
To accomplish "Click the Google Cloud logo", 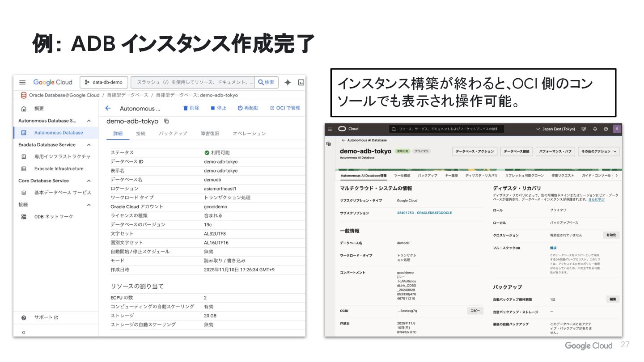I will [53, 82].
